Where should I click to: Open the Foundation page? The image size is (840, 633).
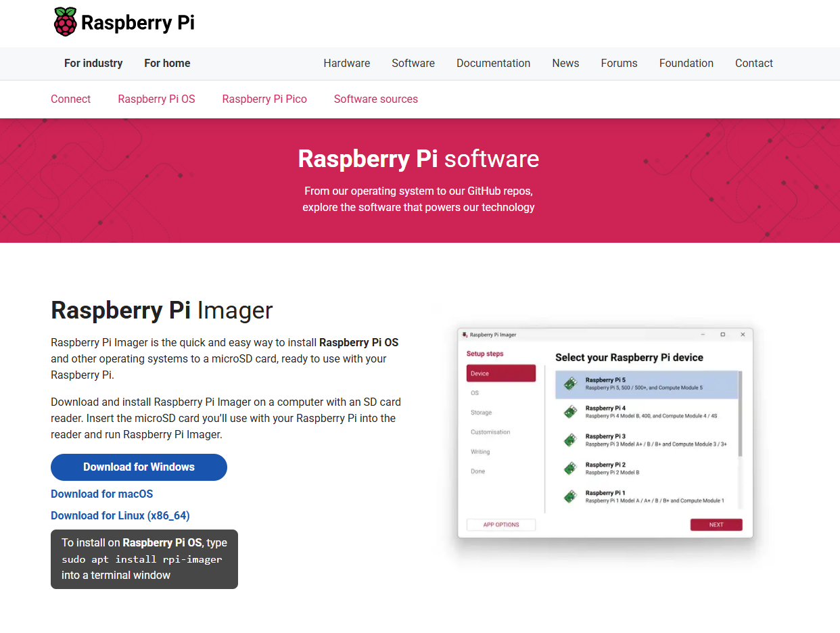(686, 63)
